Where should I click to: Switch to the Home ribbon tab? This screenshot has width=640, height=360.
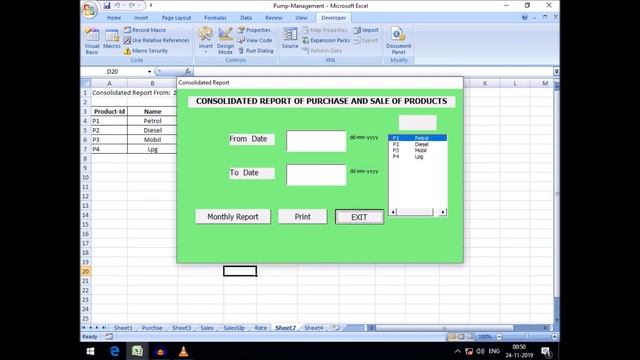pyautogui.click(x=114, y=18)
